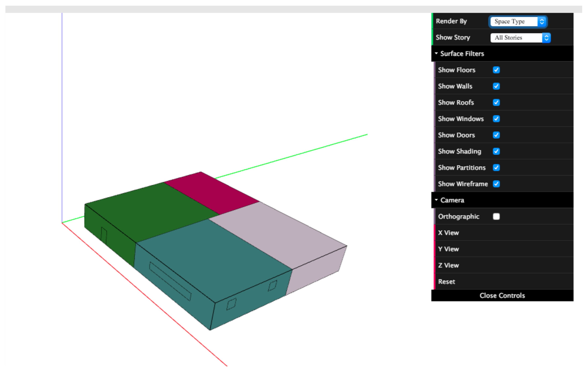Switch camera to X View
This screenshot has height=374, width=588.
pyautogui.click(x=449, y=233)
